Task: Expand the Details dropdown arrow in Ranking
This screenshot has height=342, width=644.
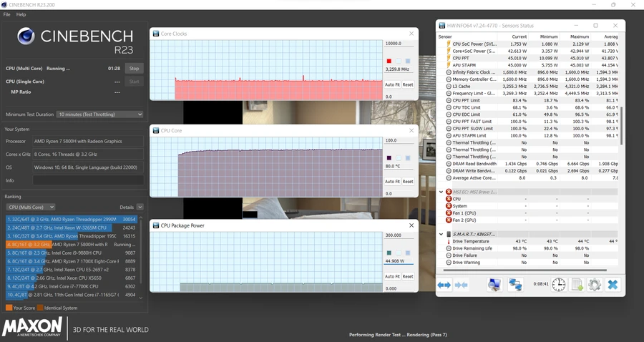Action: 140,207
